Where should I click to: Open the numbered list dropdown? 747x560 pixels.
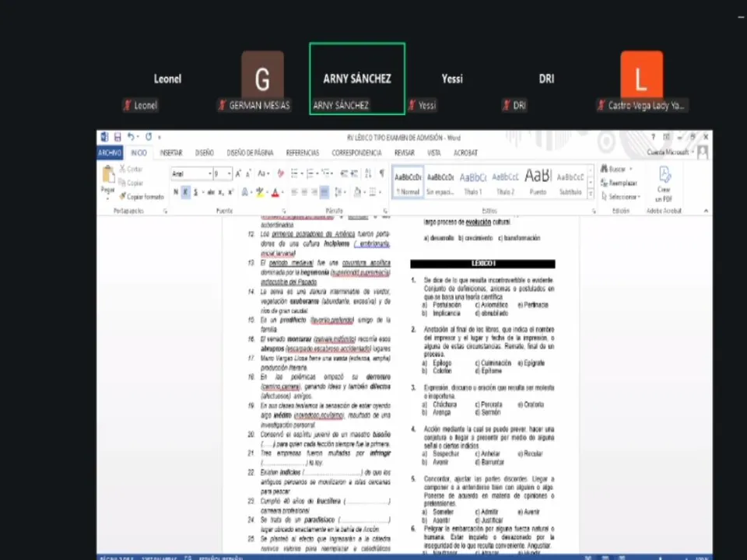[317, 173]
